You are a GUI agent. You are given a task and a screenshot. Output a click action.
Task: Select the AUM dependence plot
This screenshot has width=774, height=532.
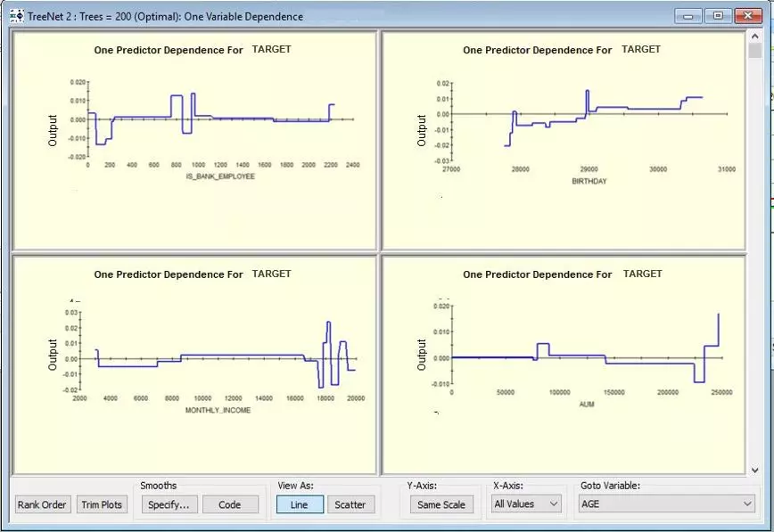click(564, 365)
